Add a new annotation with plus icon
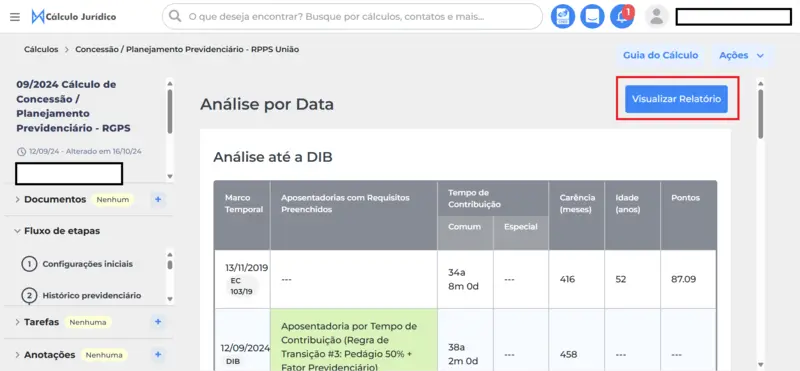The image size is (800, 371). [158, 355]
